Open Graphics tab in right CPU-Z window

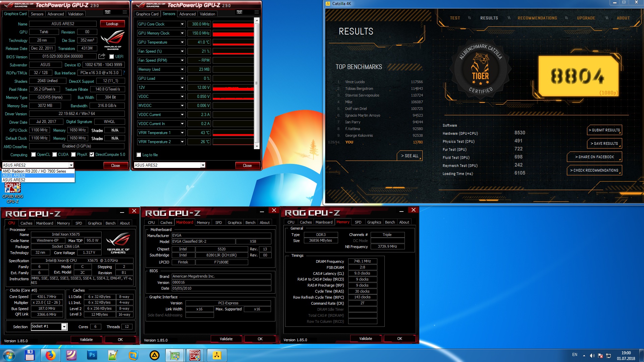[x=374, y=222]
